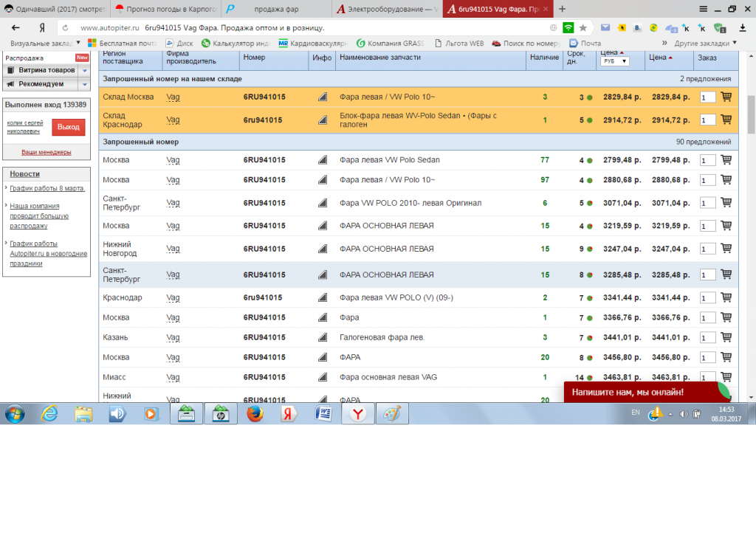The image size is (756, 555).
Task: Bookmark the page with the star icon
Action: point(583,28)
